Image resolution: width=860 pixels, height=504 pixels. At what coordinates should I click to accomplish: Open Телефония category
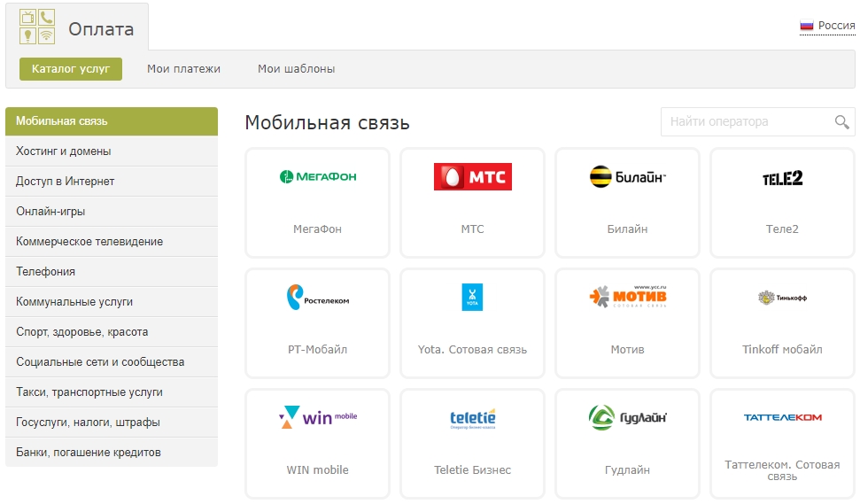coord(112,271)
